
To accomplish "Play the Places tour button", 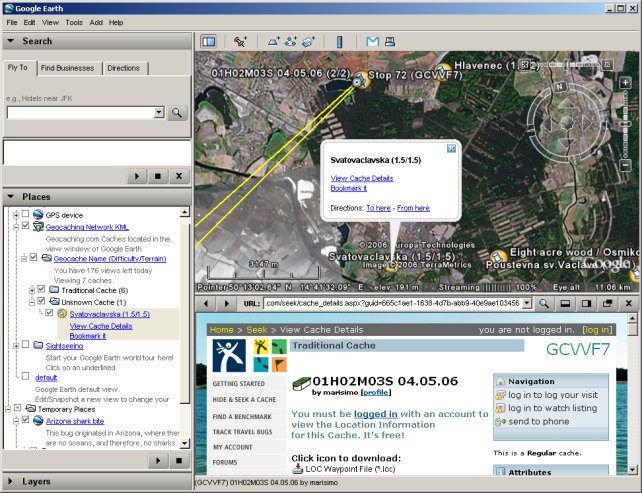I will (158, 461).
